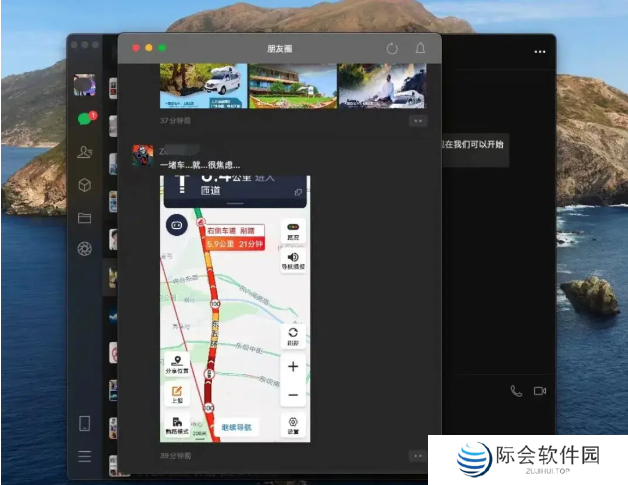
Task: Open Moments shutter icon in sidebar
Action: [x=85, y=249]
